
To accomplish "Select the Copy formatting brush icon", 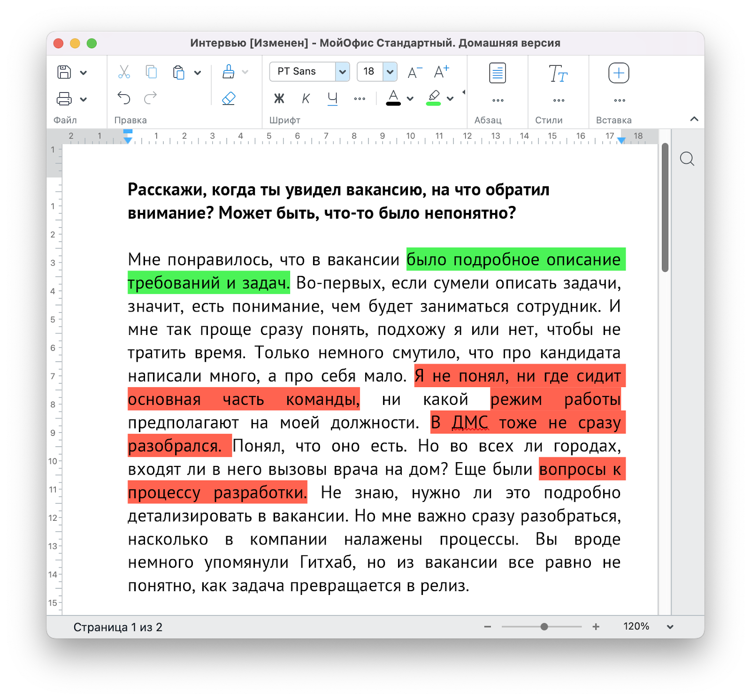I will (229, 71).
